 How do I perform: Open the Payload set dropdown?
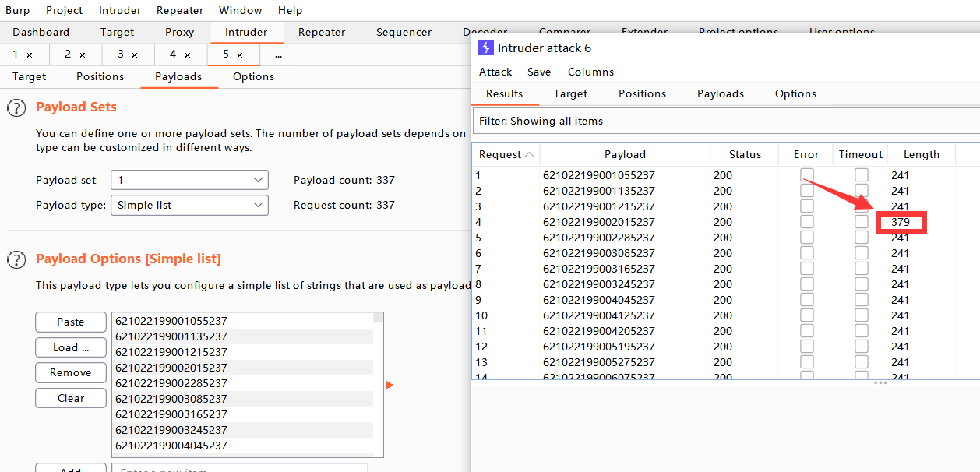pyautogui.click(x=189, y=180)
